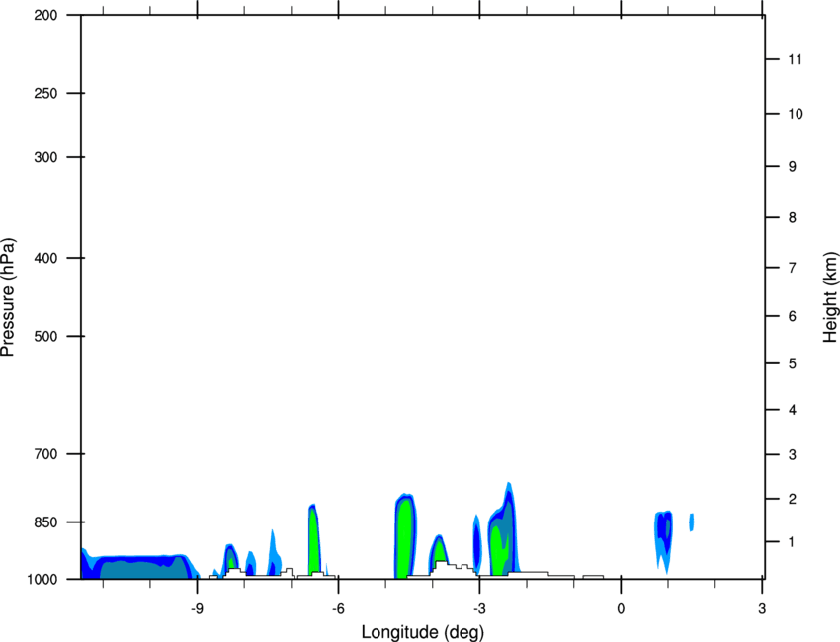Click the 400 pressure tick label

click(x=45, y=258)
